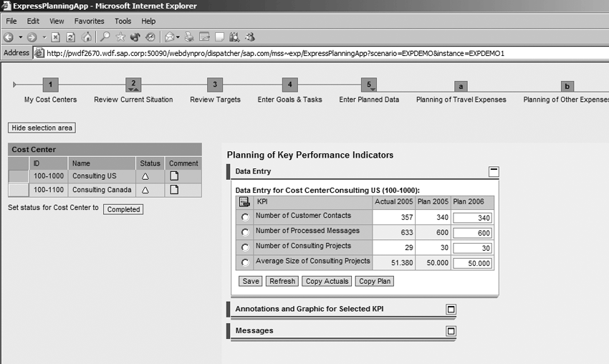
Task: Click the Research books toolbar icon
Action: [x=234, y=37]
